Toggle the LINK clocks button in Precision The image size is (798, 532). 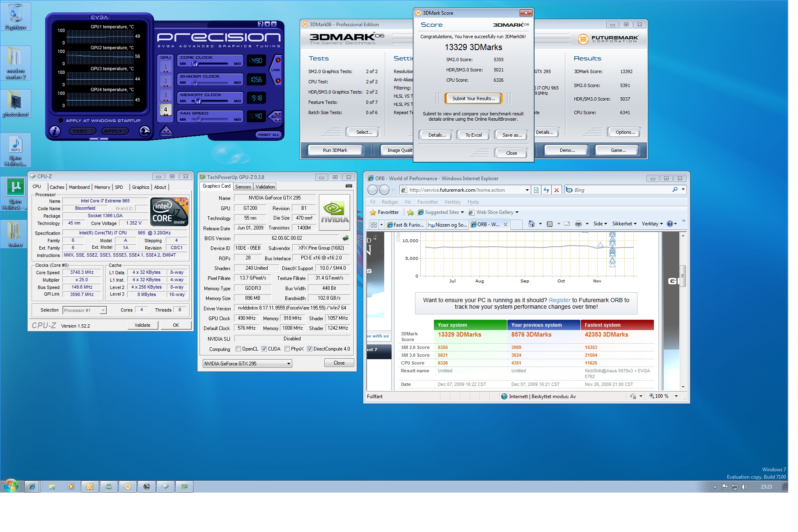(x=276, y=70)
